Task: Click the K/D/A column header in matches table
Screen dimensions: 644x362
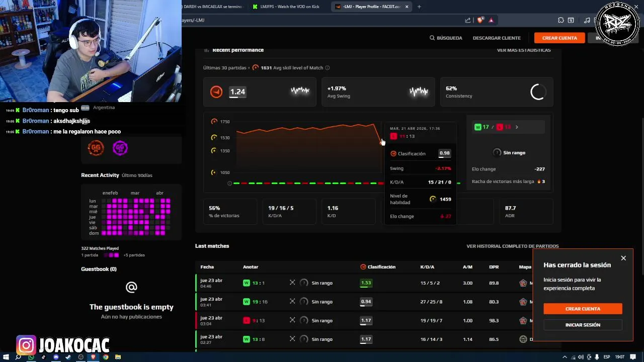Action: point(427,267)
